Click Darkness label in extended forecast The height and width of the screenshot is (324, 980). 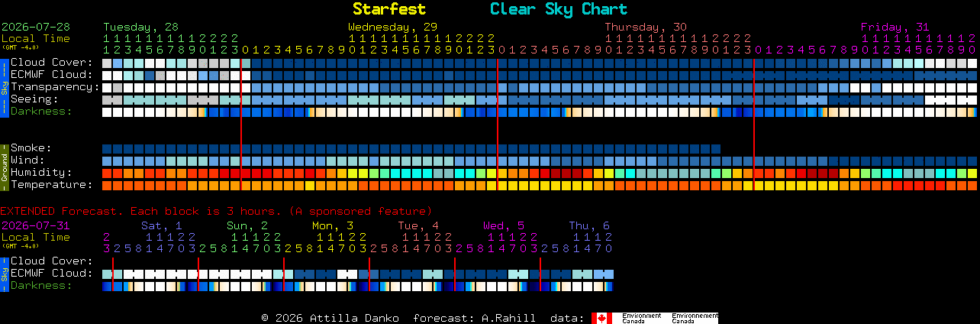41,285
